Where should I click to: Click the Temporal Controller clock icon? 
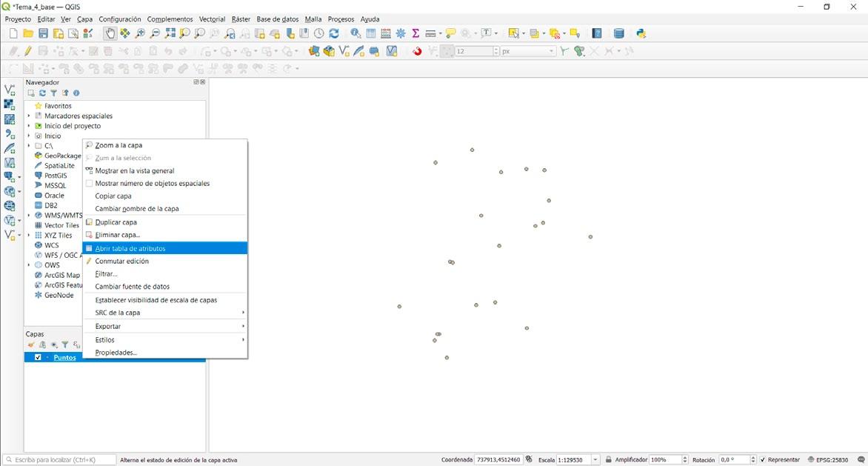point(319,34)
